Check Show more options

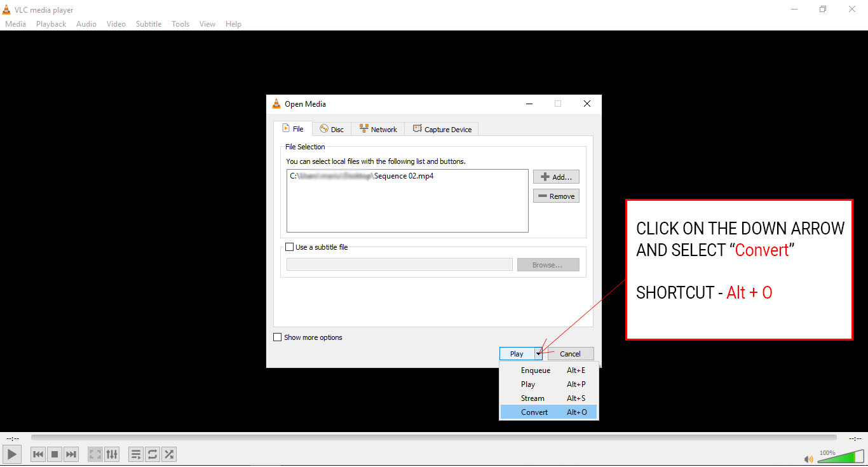coord(277,337)
